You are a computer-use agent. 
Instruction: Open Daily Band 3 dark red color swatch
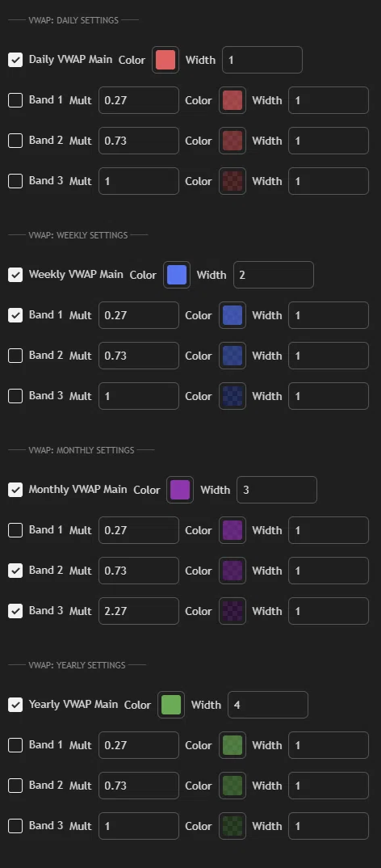[x=232, y=181]
